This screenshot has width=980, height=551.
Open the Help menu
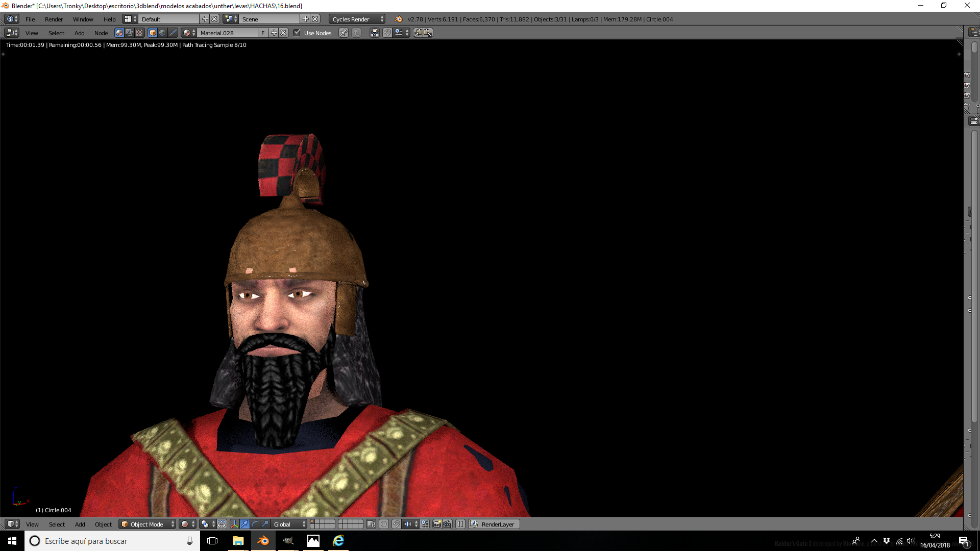(109, 19)
